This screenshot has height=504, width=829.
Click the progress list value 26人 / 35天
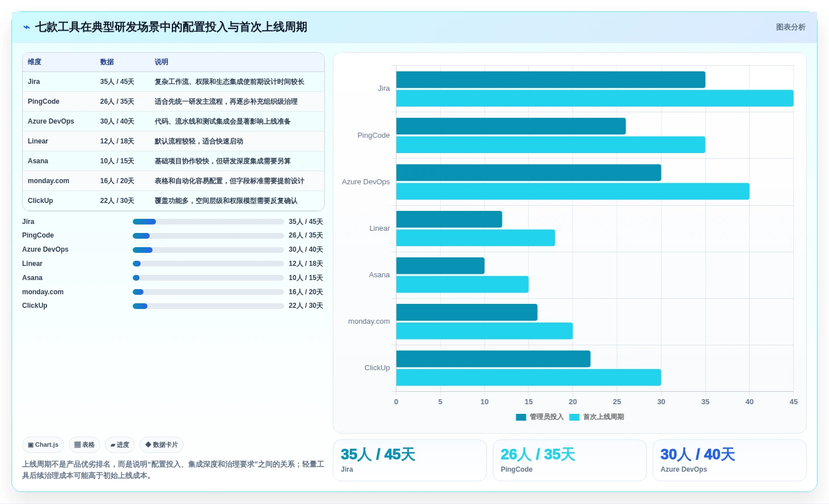pyautogui.click(x=306, y=235)
